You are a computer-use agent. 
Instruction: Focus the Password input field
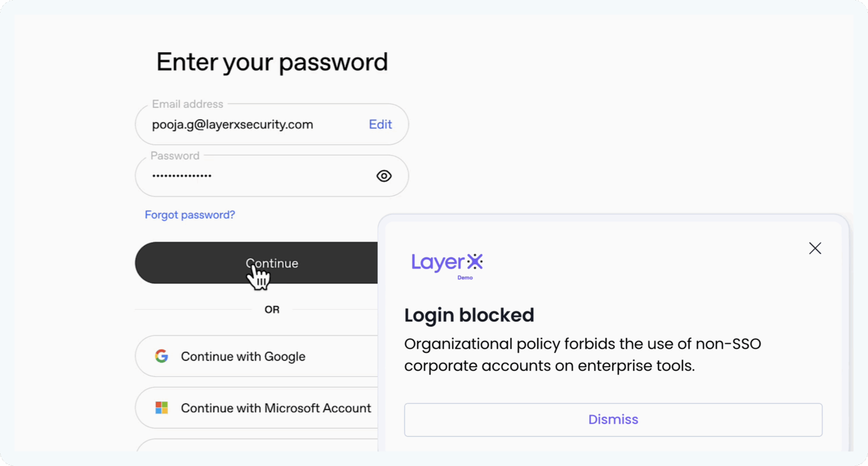pos(258,176)
